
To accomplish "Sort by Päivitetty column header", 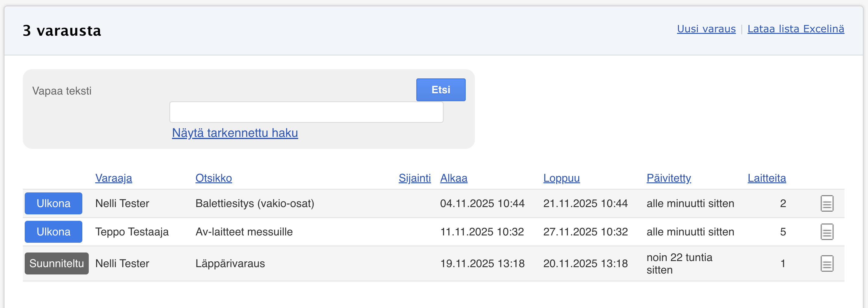I will [669, 178].
